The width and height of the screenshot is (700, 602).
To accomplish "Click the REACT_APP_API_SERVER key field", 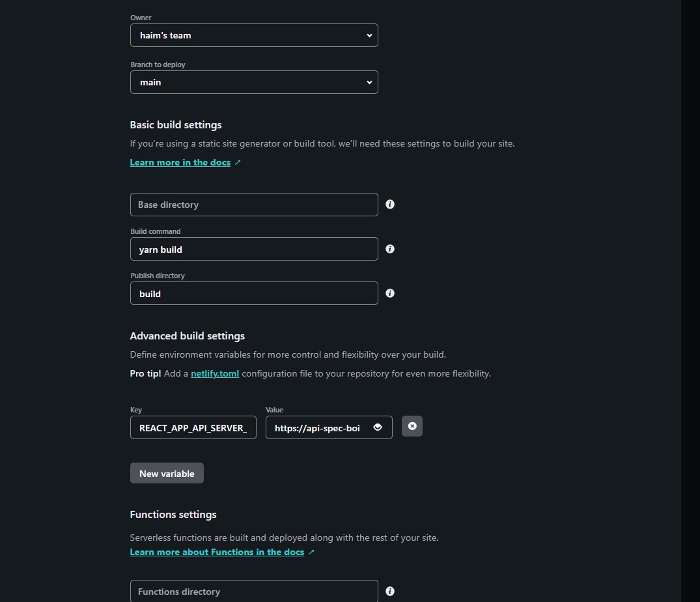I will [x=193, y=427].
